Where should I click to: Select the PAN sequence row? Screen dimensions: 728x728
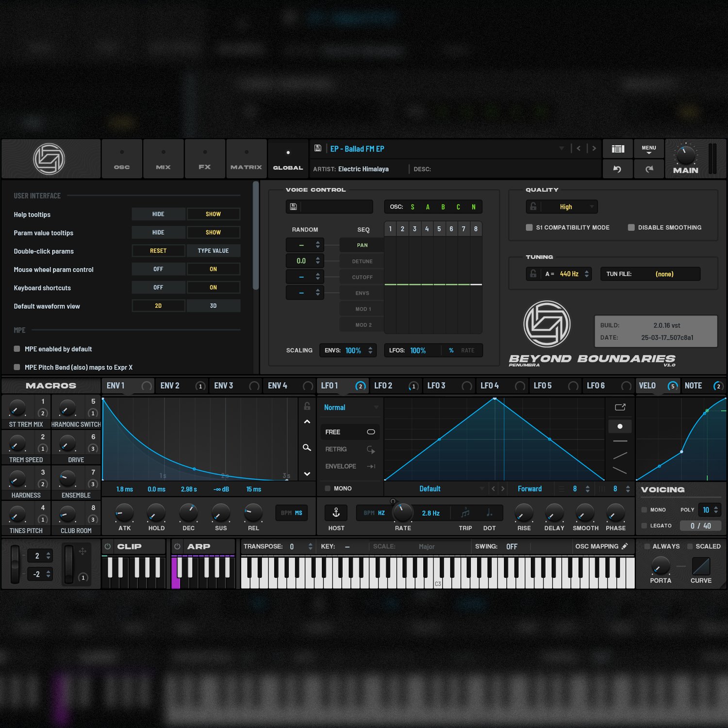(362, 245)
